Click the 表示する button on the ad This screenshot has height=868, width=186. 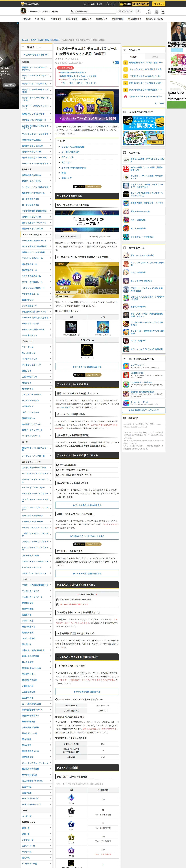click(x=9, y=85)
